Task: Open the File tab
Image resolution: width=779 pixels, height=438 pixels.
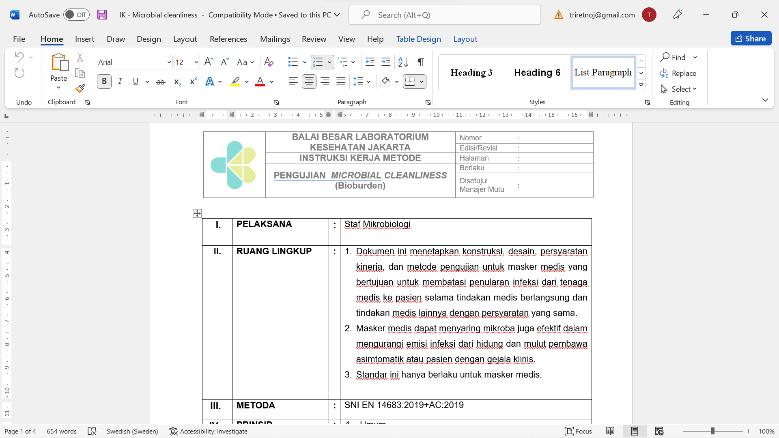Action: pos(19,39)
